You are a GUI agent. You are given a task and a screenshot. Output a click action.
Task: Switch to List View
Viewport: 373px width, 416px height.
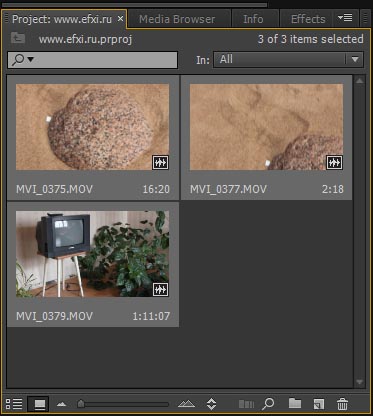click(x=14, y=404)
